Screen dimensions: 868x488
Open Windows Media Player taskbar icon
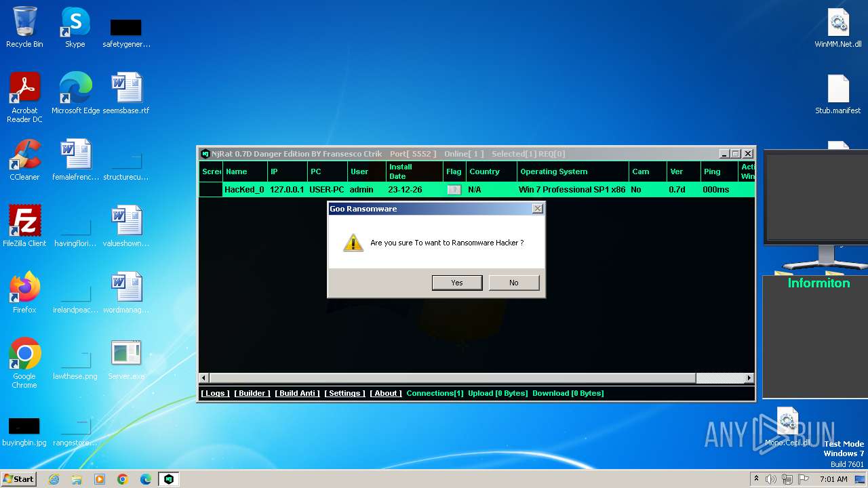coord(100,479)
